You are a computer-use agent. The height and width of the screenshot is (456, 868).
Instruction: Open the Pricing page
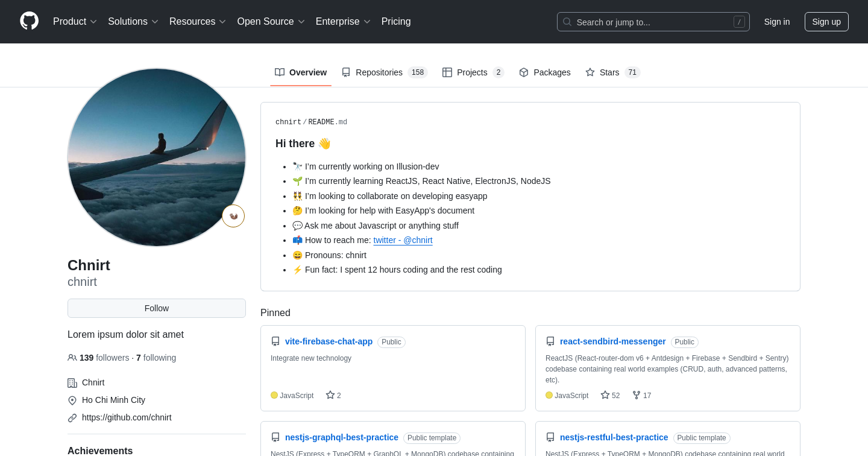pyautogui.click(x=396, y=22)
